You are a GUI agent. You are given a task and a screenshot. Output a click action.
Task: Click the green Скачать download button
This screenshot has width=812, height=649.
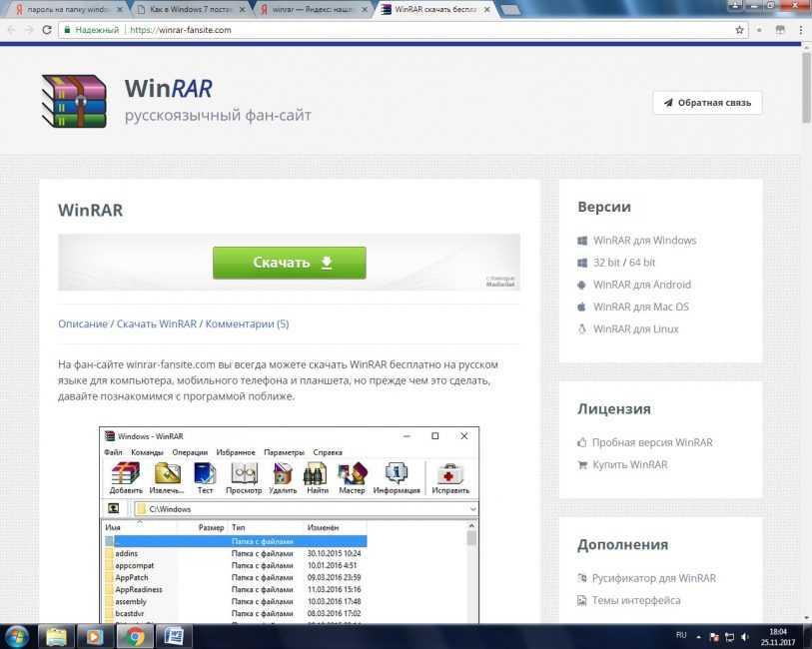[289, 263]
